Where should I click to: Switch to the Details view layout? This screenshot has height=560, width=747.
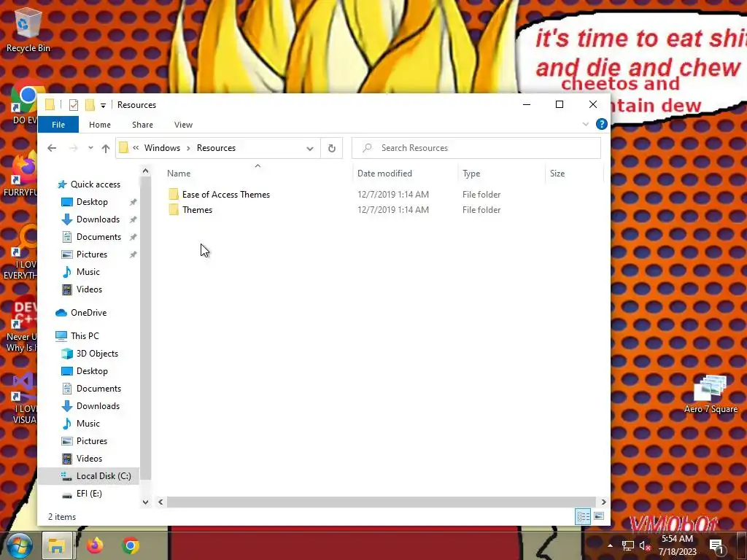pyautogui.click(x=583, y=517)
